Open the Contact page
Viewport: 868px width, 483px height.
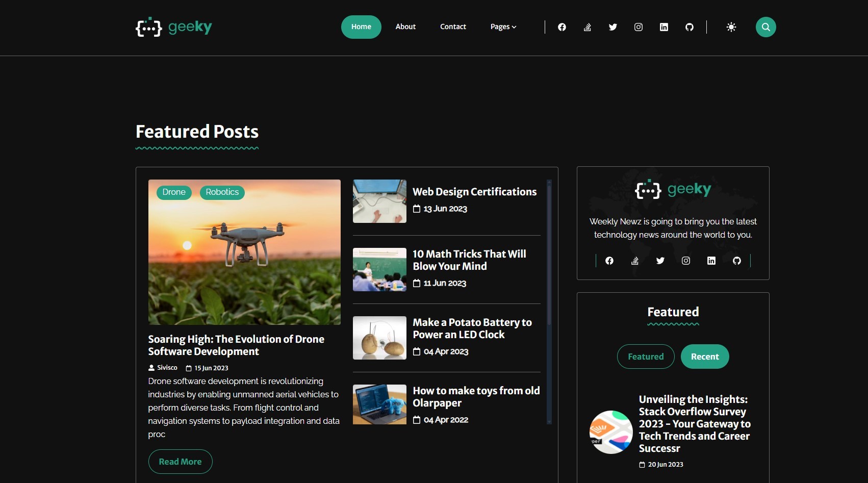[453, 27]
